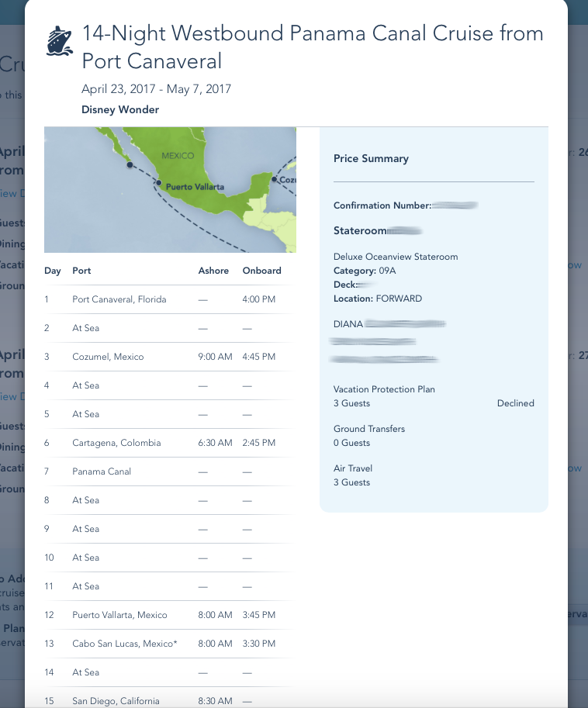Click '3 Guests' under Vacation Protection Plan
This screenshot has height=708, width=588.
352,403
